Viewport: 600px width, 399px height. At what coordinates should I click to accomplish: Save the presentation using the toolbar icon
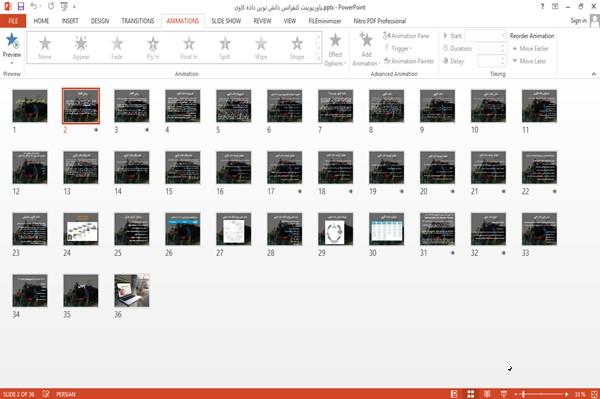click(x=21, y=7)
